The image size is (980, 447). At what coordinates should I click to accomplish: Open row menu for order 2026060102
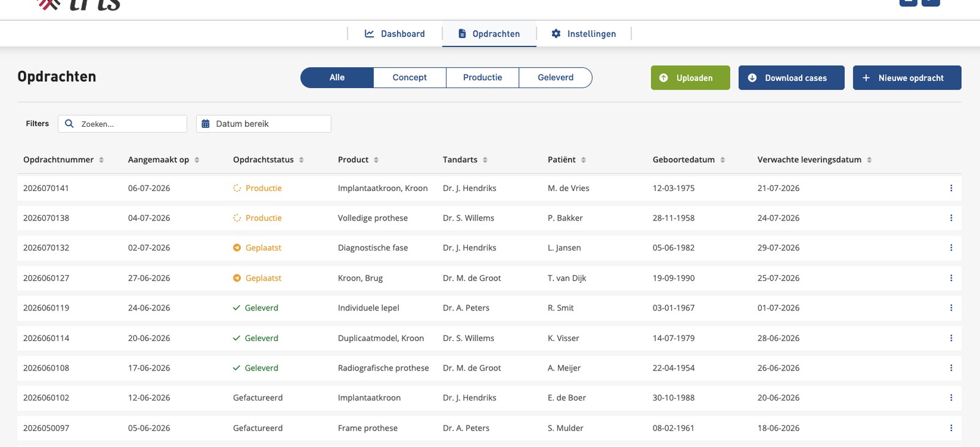tap(951, 398)
